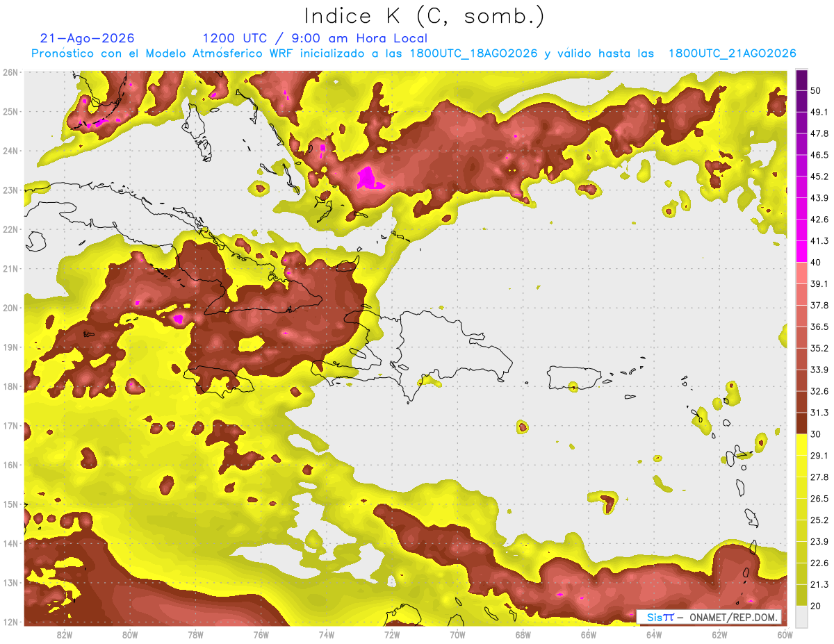Screen dimensions: 834x644
Task: Click the colorbar value '27.8'
Action: click(x=819, y=477)
